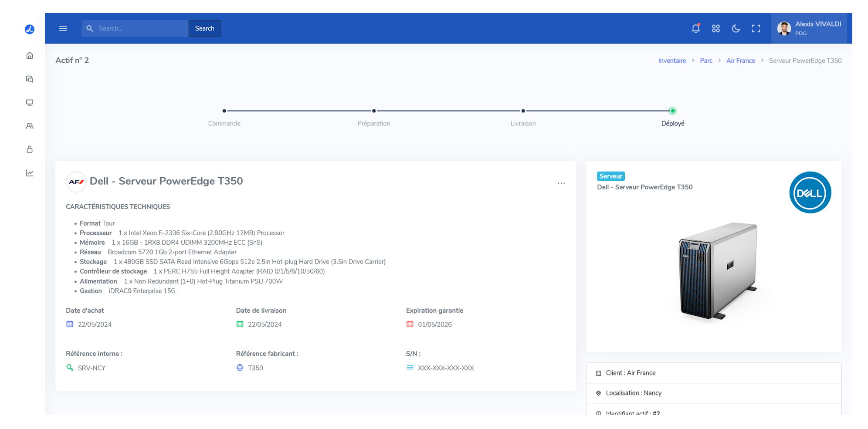
Task: Open the lock security sidebar icon
Action: [x=30, y=149]
